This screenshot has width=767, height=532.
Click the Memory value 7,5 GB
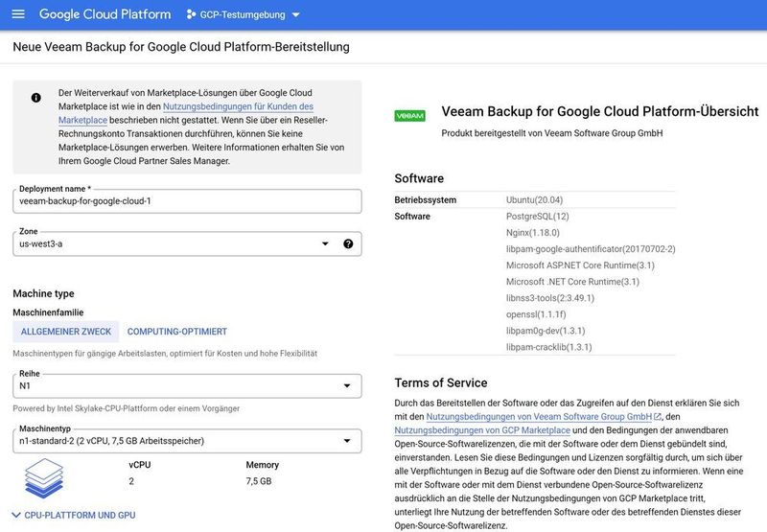pyautogui.click(x=258, y=481)
